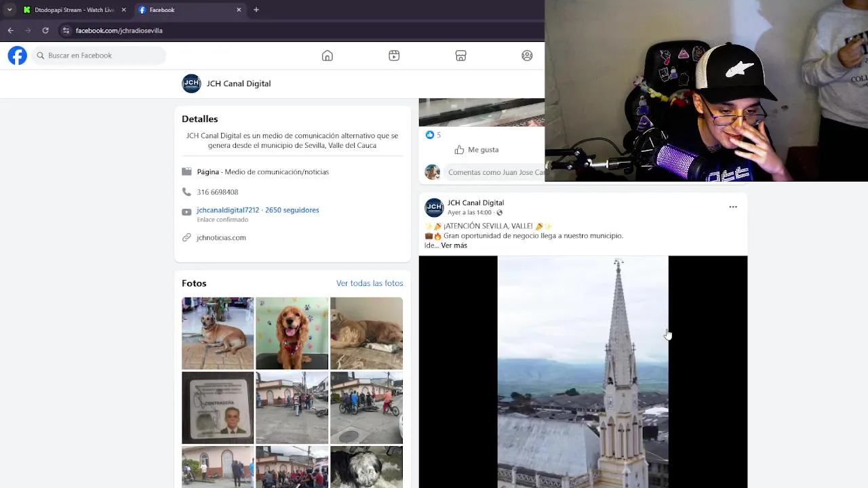Close the Facebook tab
The image size is (868, 488).
click(239, 9)
